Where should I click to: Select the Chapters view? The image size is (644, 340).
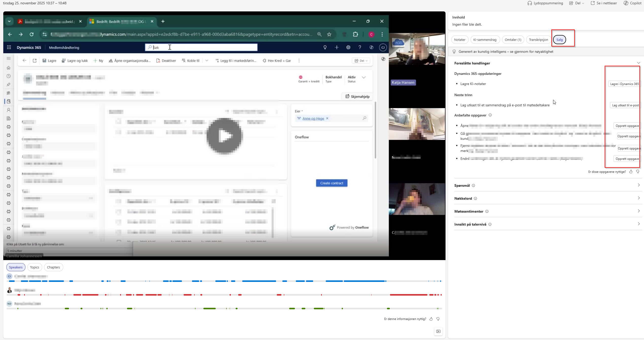pos(53,267)
